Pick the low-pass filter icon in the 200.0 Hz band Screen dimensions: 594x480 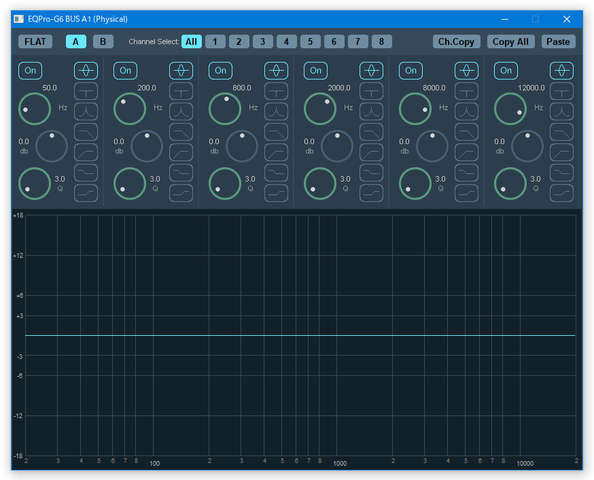tap(181, 132)
